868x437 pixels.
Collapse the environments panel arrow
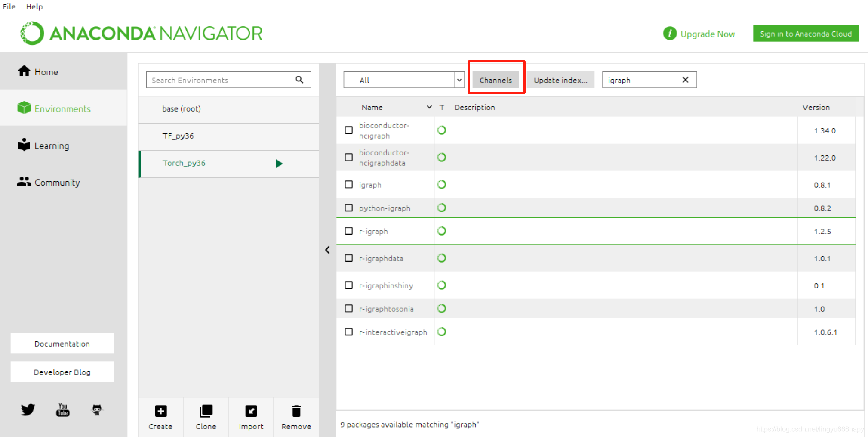pyautogui.click(x=327, y=250)
